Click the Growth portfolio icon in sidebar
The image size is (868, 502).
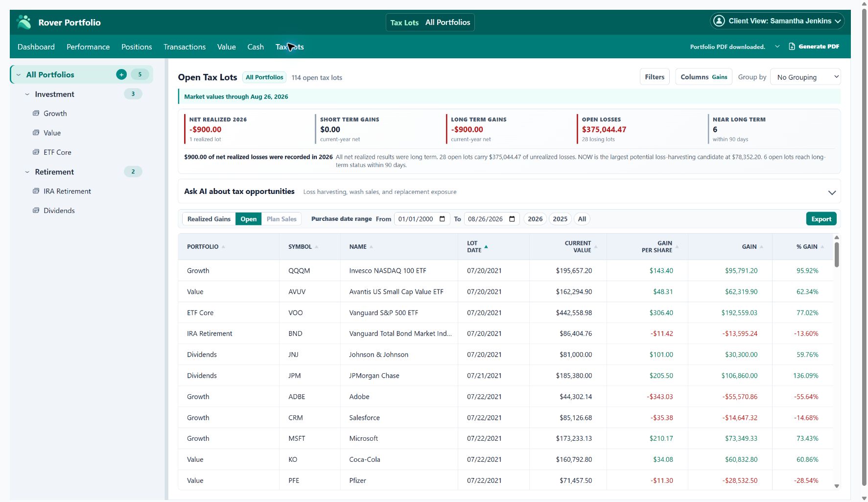point(36,113)
